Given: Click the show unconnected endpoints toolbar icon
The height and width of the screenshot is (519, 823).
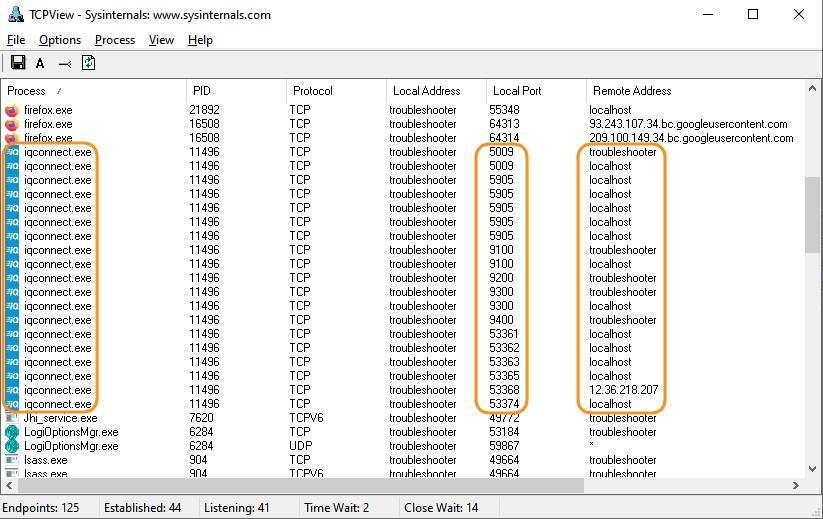Looking at the screenshot, I should 65,64.
